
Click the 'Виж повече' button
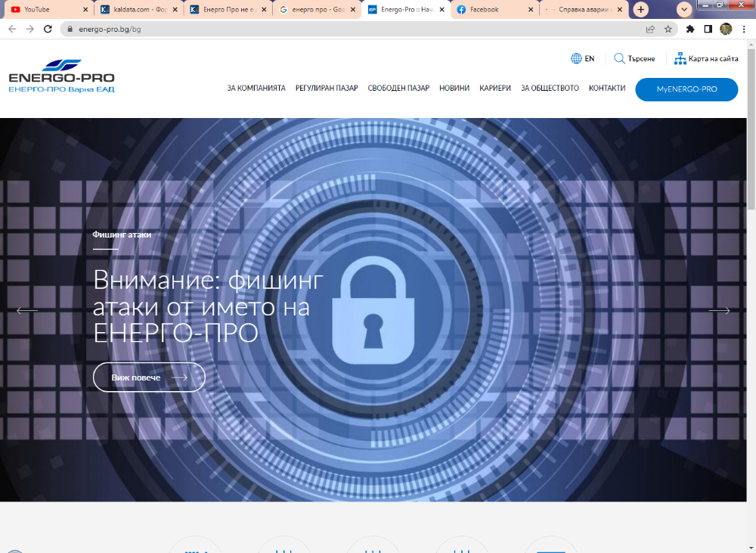click(x=149, y=377)
